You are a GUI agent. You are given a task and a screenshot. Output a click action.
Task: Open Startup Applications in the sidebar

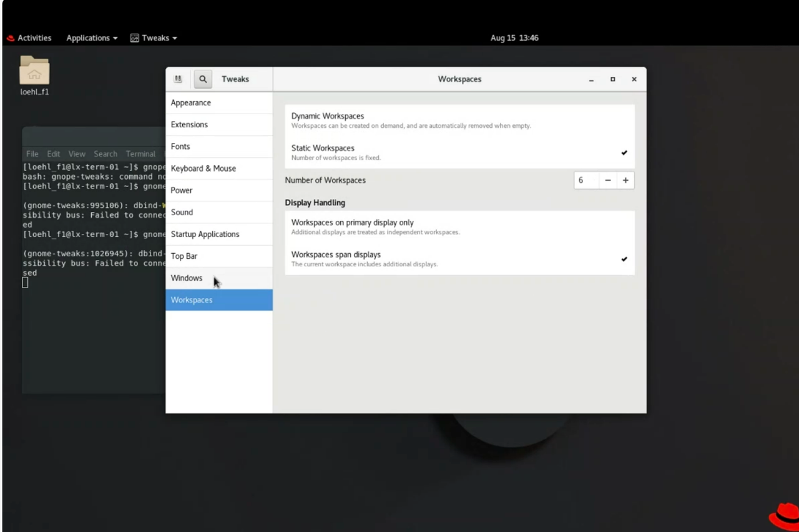pos(219,234)
